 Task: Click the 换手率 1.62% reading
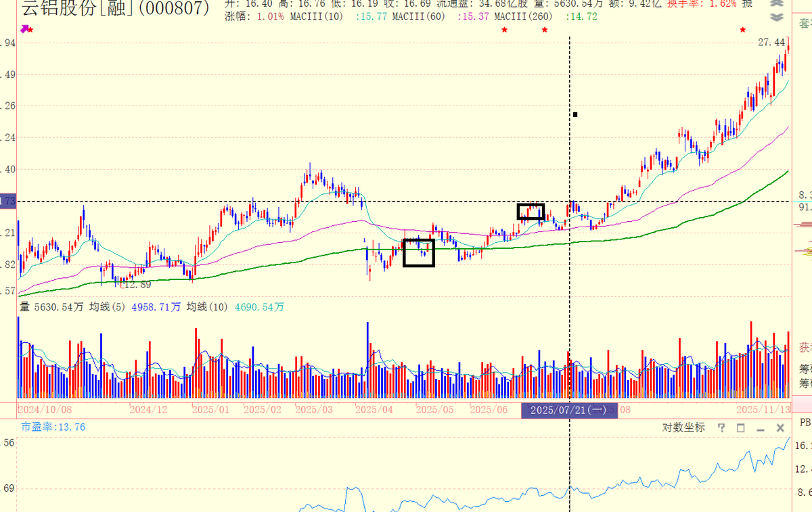(x=701, y=4)
